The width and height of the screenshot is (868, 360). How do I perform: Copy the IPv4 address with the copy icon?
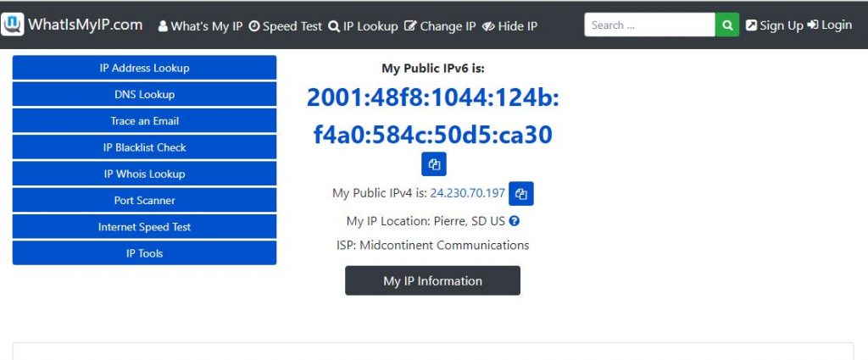pyautogui.click(x=521, y=194)
